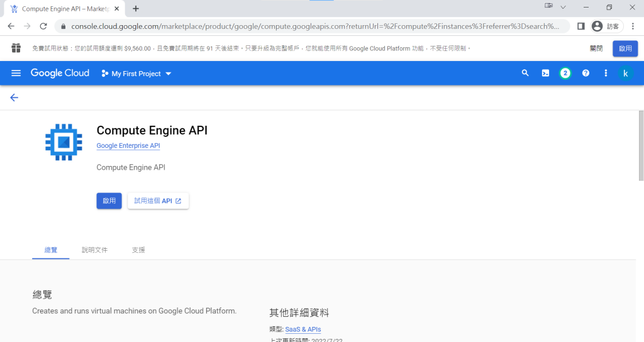Click the 總覽 section heading text
The width and height of the screenshot is (644, 342).
pyautogui.click(x=42, y=294)
